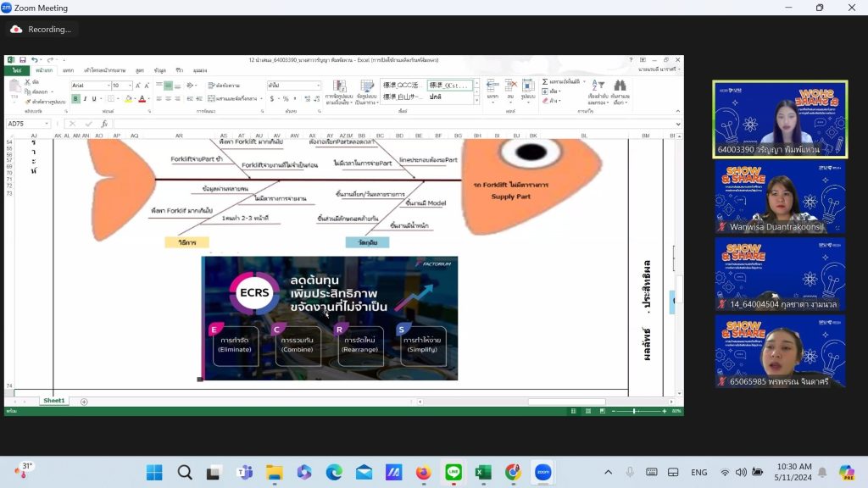Expand the cell styles gallery

pos(476,101)
